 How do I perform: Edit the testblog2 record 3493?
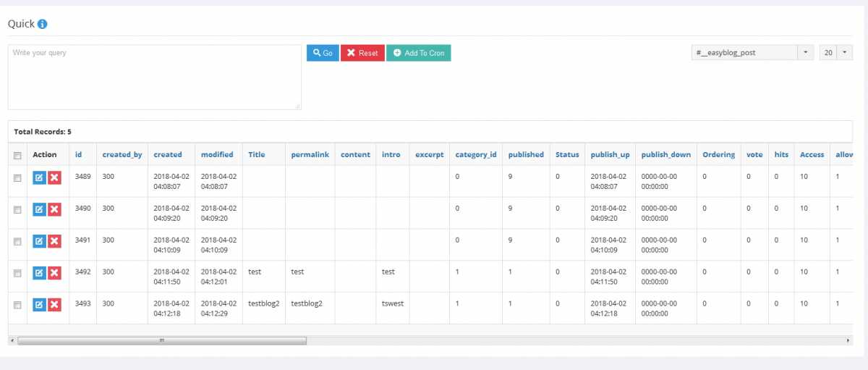[x=39, y=305]
